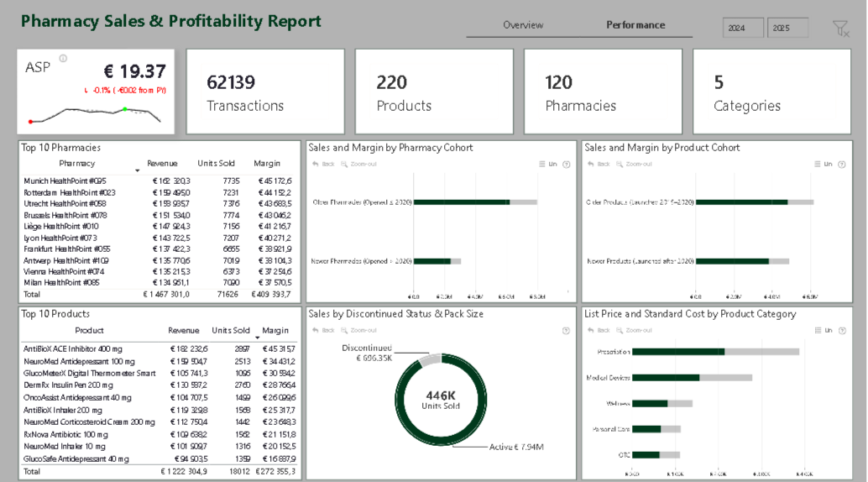Click Zoom-out in Discontinued Status chart

[x=359, y=330]
